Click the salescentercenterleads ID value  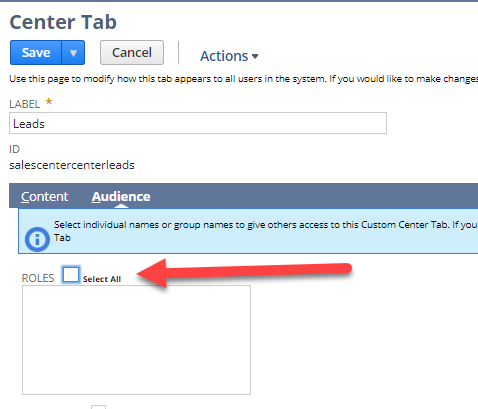coord(72,165)
